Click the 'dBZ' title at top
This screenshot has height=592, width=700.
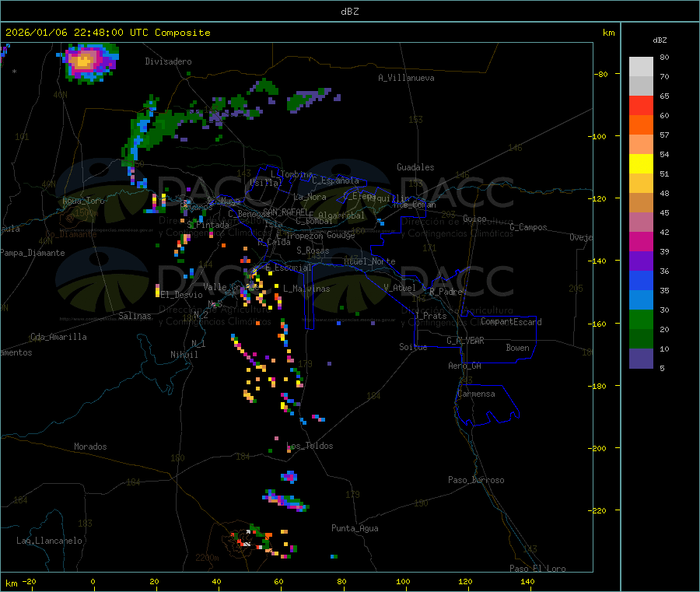pos(349,12)
